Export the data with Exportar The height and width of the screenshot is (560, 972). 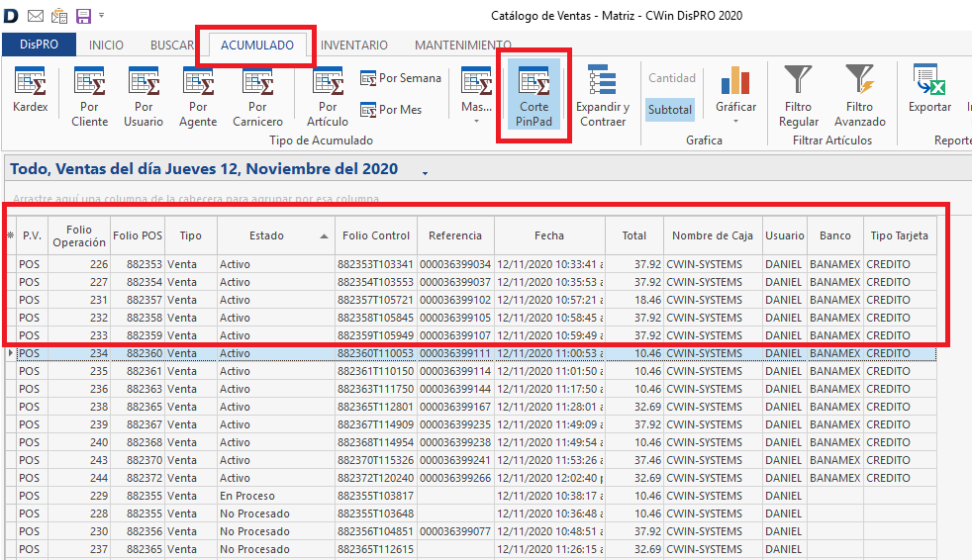click(929, 90)
